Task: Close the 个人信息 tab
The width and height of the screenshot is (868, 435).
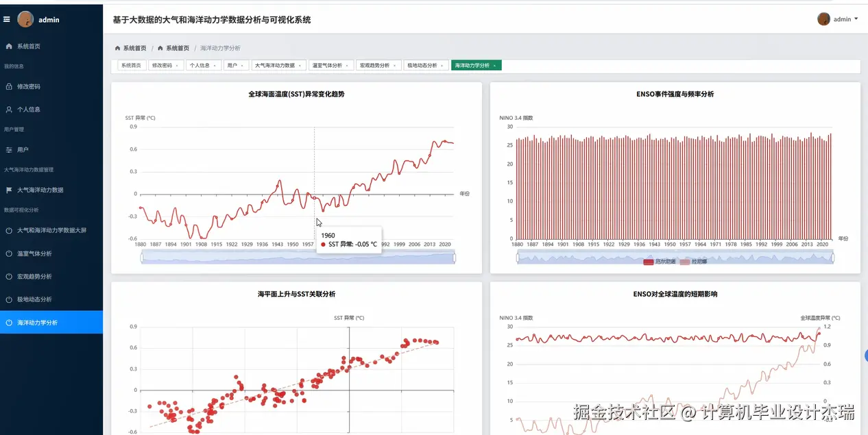Action: click(215, 66)
